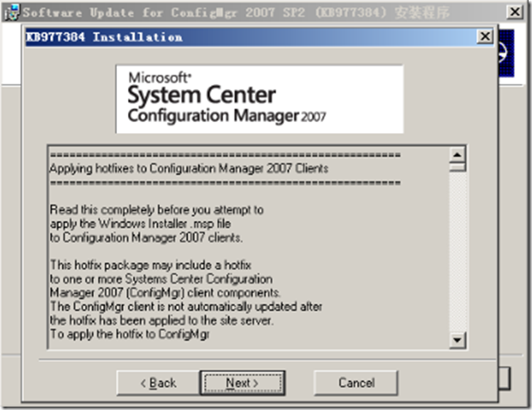Image resolution: width=532 pixels, height=410 pixels.
Task: Click the 'KB977384 Installation' title bar text
Action: coord(104,36)
